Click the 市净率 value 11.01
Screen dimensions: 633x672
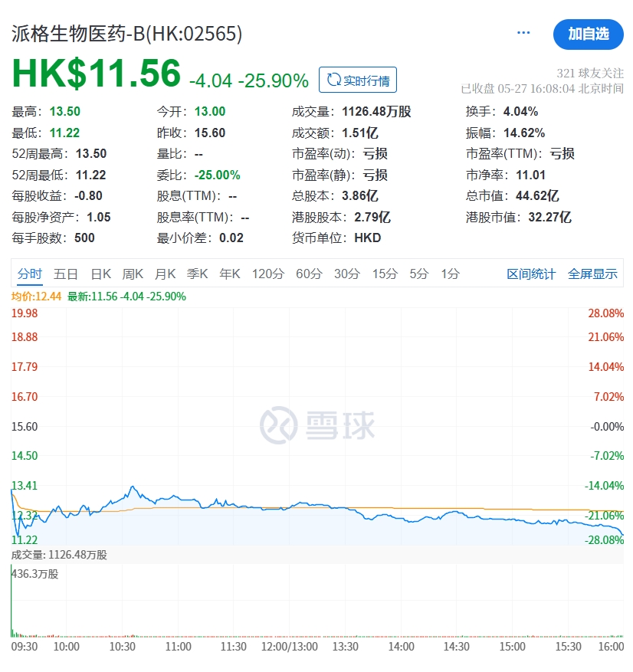[x=530, y=175]
